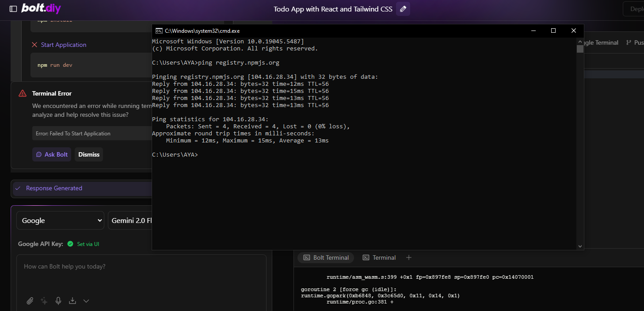Viewport: 644px width, 311px height.
Task: Click the red X icon beside Start Application
Action: click(x=34, y=45)
